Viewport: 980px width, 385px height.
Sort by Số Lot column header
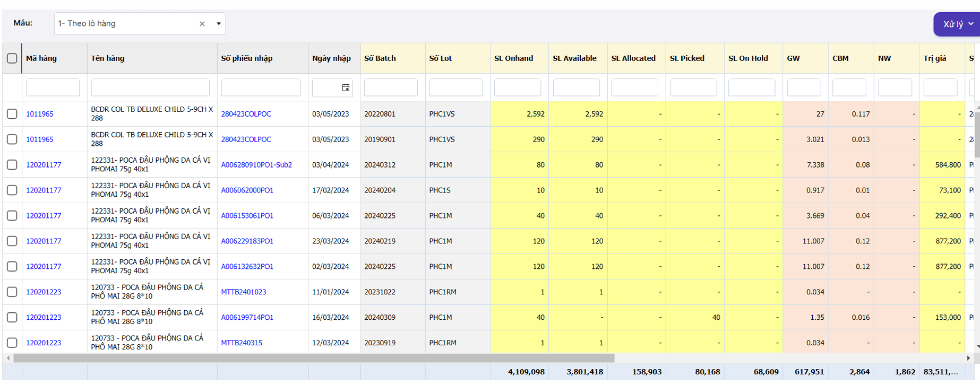[441, 58]
